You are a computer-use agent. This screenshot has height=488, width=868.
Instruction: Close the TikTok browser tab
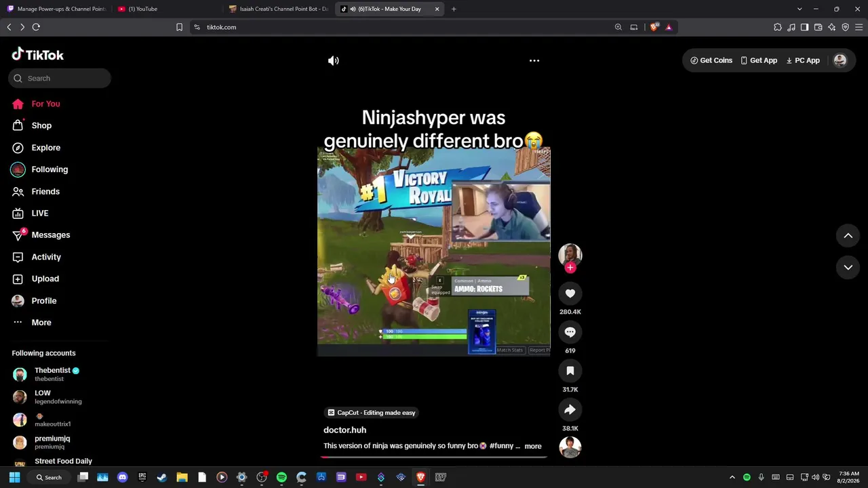tap(437, 9)
